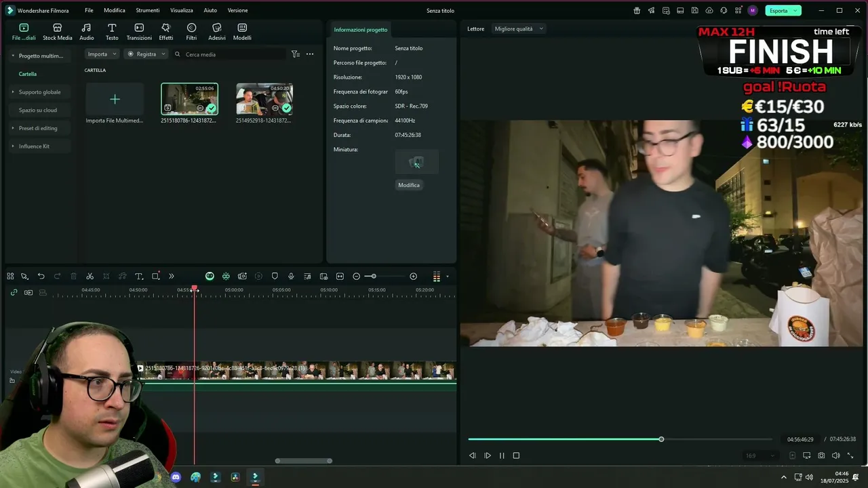
Task: Click the timeline marker shield icon
Action: (x=275, y=277)
